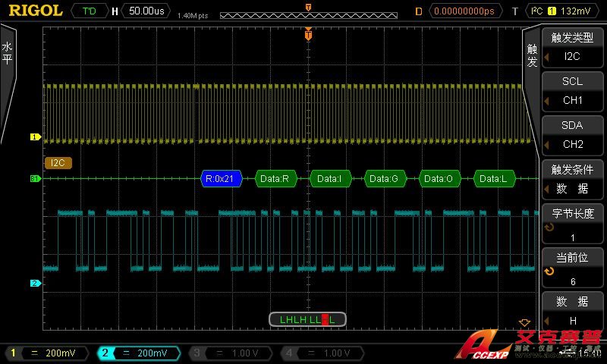Viewport: 607px width, 364px height.
Task: Toggle channel 2 200mV indicator
Action: [x=138, y=353]
